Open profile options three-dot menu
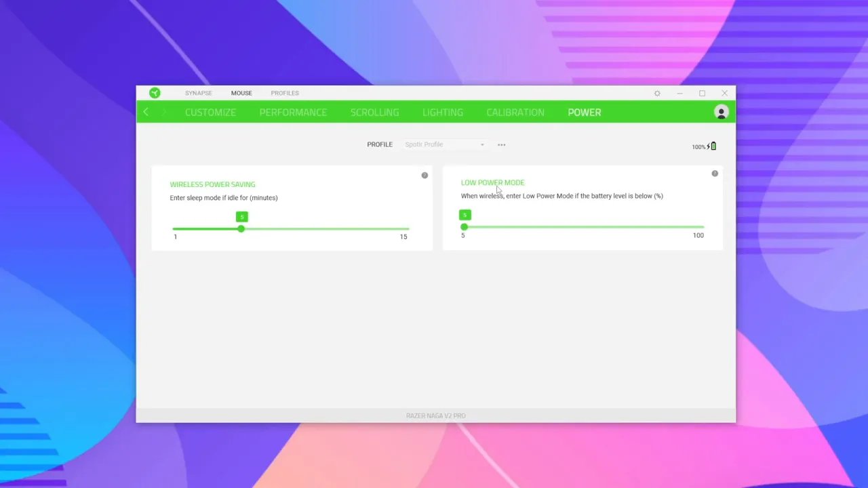This screenshot has width=868, height=488. tap(502, 144)
